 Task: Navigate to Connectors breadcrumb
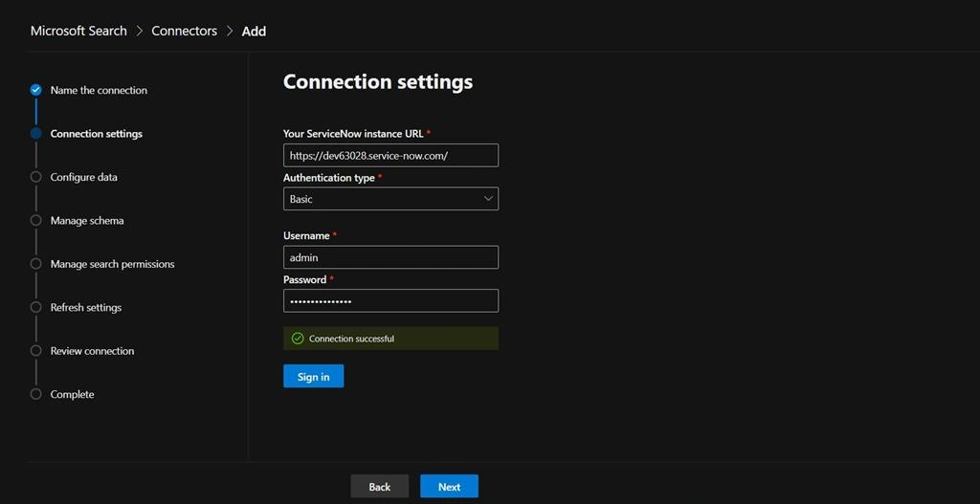click(x=185, y=31)
